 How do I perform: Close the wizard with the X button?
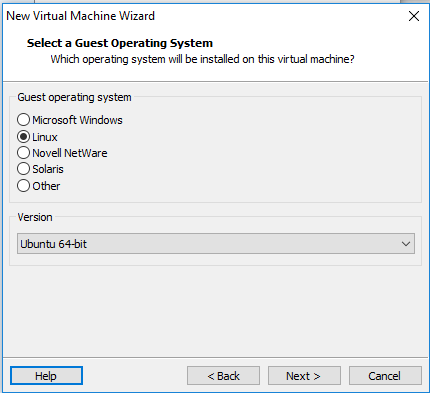tap(414, 16)
